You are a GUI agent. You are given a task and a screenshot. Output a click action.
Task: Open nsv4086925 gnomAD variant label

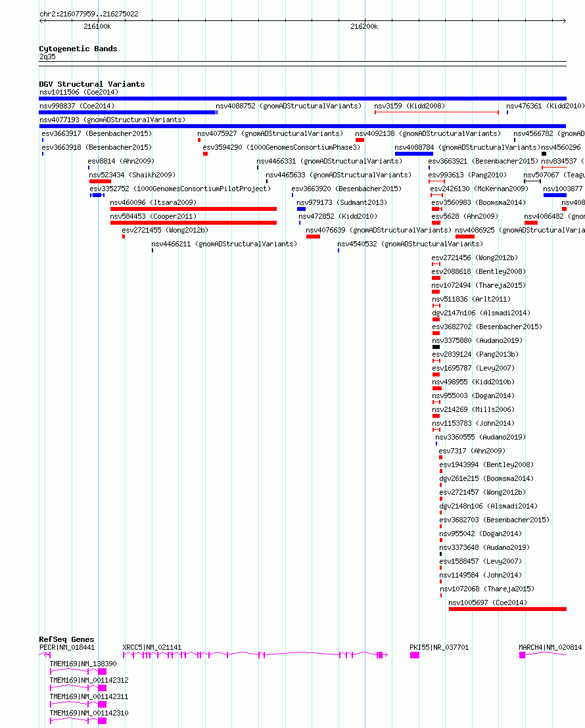(x=520, y=230)
